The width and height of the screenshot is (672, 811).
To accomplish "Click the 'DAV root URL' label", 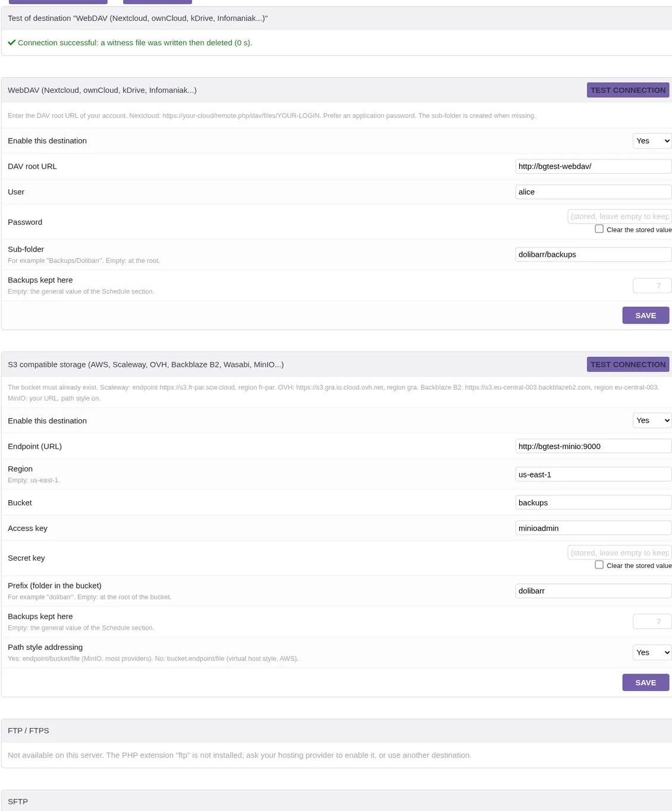I will coord(32,166).
